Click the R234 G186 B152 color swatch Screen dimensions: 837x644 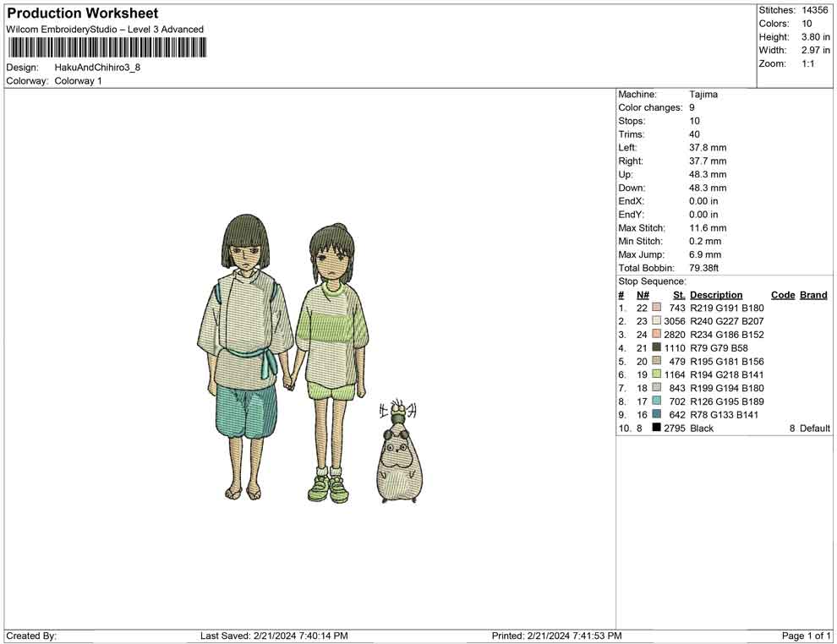pos(657,334)
